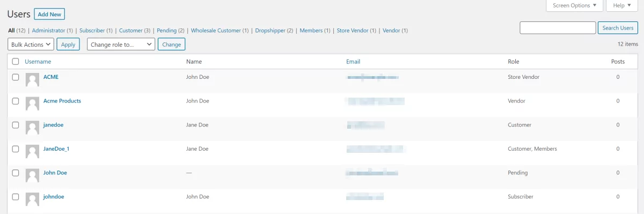Screen dimensions: 644x214
Task: Open the johndoe username link
Action: coord(54,197)
